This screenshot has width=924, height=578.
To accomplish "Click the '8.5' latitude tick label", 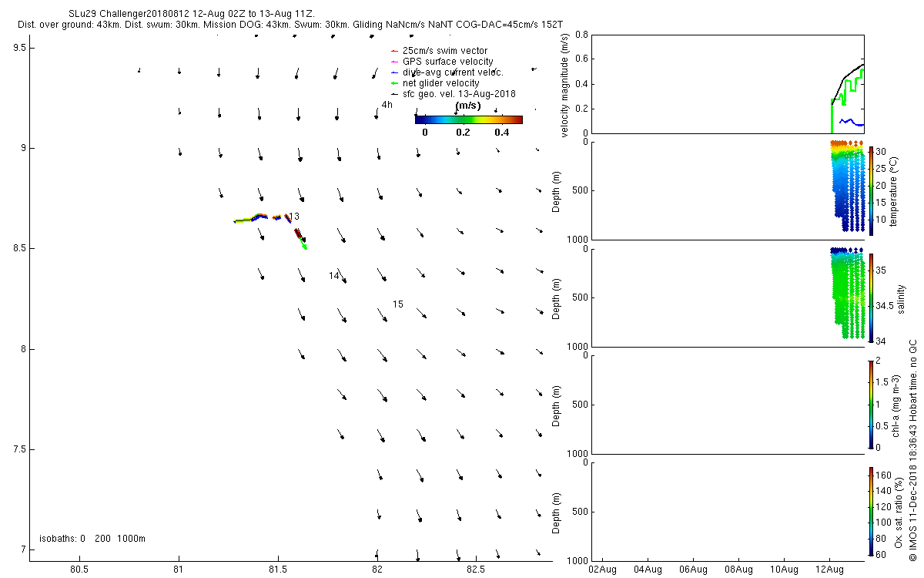I will (x=18, y=248).
